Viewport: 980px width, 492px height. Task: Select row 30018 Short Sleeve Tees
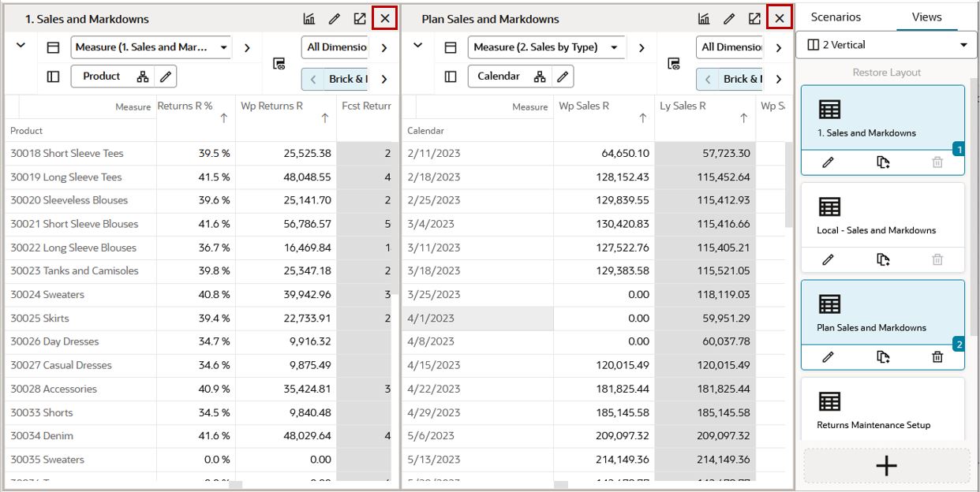(80, 153)
